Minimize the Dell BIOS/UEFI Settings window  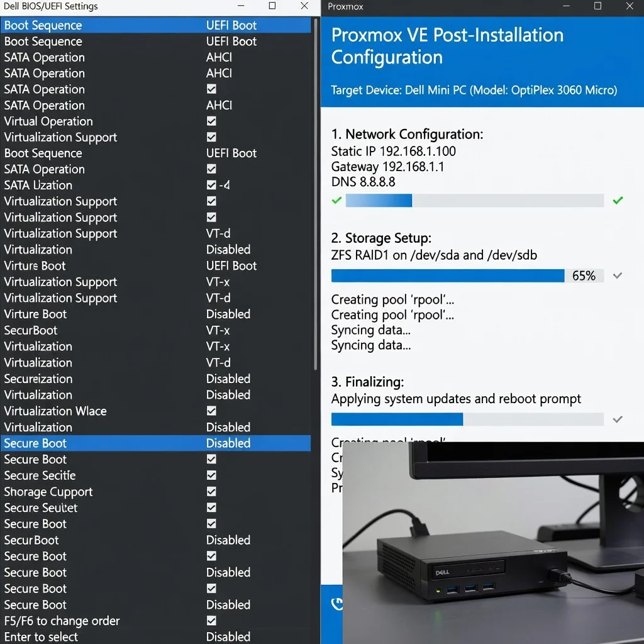click(241, 6)
